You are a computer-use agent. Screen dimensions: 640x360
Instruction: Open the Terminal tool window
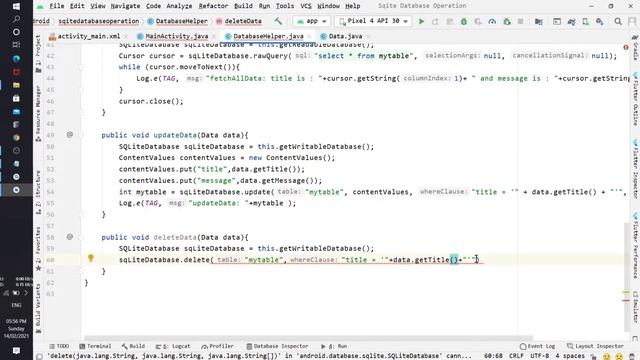[95, 346]
